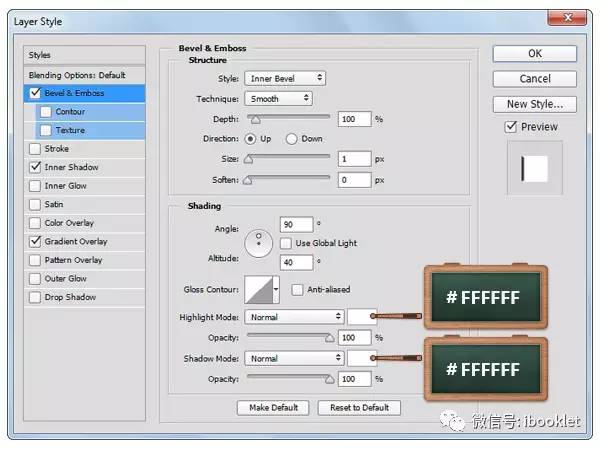Uncheck the Gradient Overlay checkbox

35,242
